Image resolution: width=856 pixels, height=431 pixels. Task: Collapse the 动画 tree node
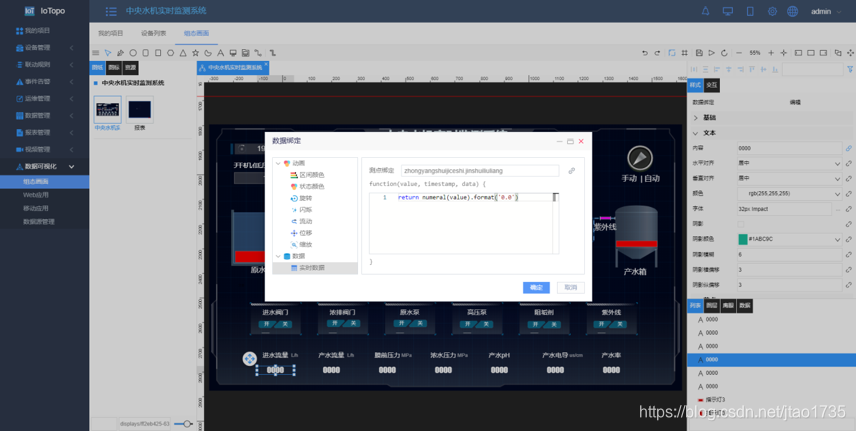tap(278, 163)
